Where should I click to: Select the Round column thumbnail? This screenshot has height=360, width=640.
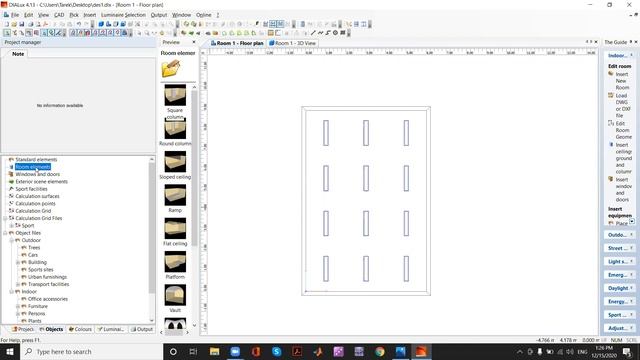click(175, 129)
